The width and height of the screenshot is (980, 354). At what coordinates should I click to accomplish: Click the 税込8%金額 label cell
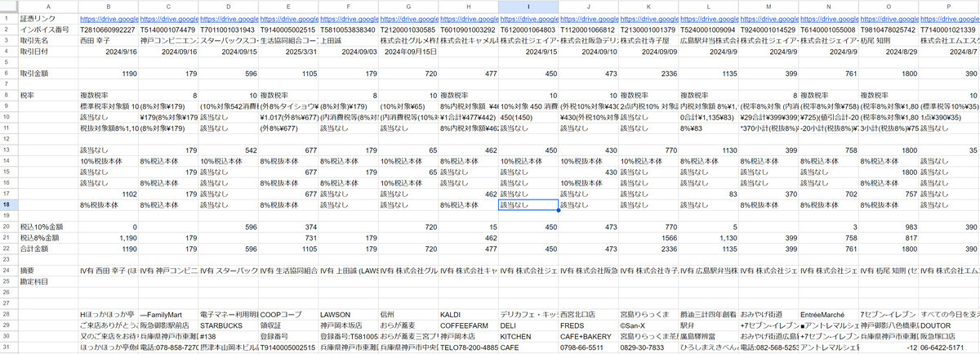coord(47,236)
